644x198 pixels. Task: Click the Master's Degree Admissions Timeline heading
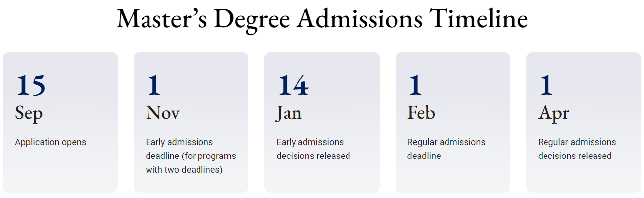[322, 19]
